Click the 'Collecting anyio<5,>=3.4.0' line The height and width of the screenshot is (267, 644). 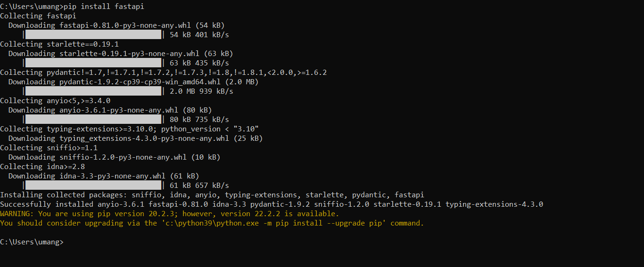click(55, 101)
